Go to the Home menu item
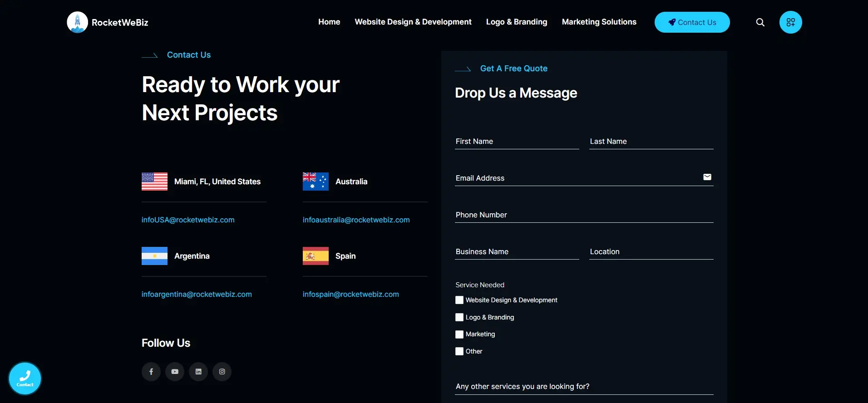The image size is (868, 403). pyautogui.click(x=329, y=22)
